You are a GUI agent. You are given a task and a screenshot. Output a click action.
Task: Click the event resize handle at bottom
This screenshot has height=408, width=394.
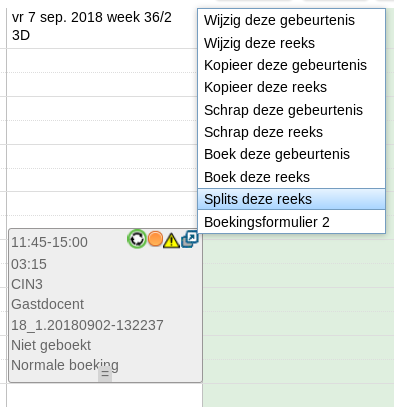105,375
